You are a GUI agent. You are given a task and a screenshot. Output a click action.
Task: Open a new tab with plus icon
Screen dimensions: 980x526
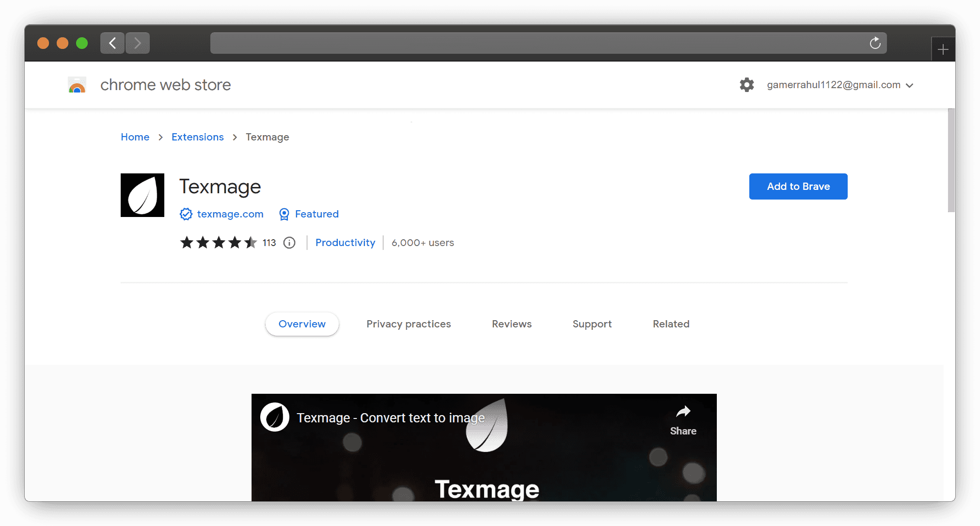click(x=943, y=49)
